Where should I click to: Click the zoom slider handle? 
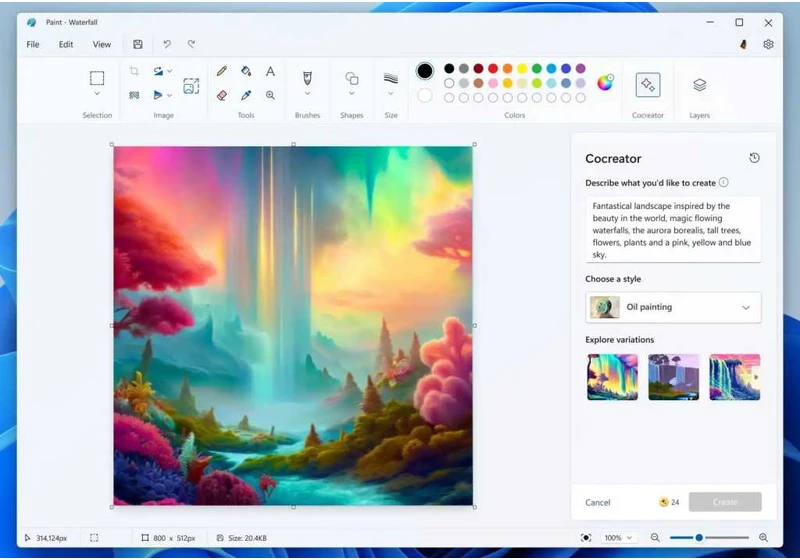point(699,538)
